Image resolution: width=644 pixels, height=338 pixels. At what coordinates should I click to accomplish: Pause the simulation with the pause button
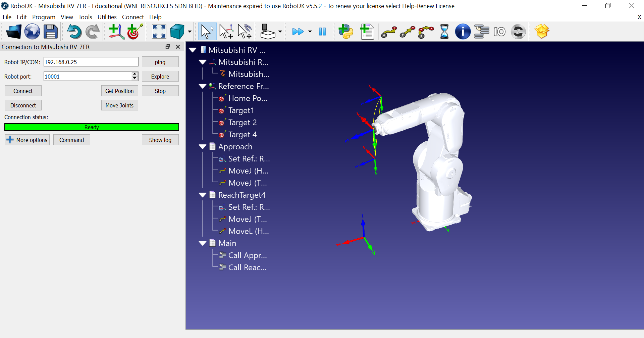tap(322, 32)
